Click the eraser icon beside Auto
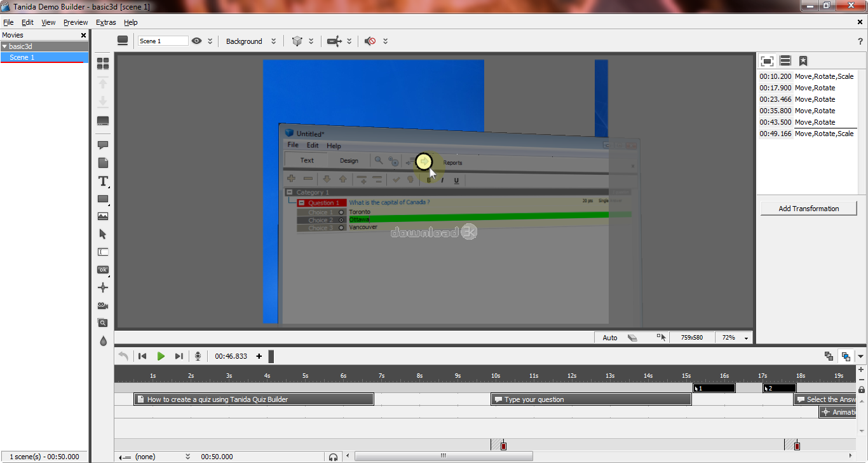This screenshot has width=868, height=463. pyautogui.click(x=632, y=338)
